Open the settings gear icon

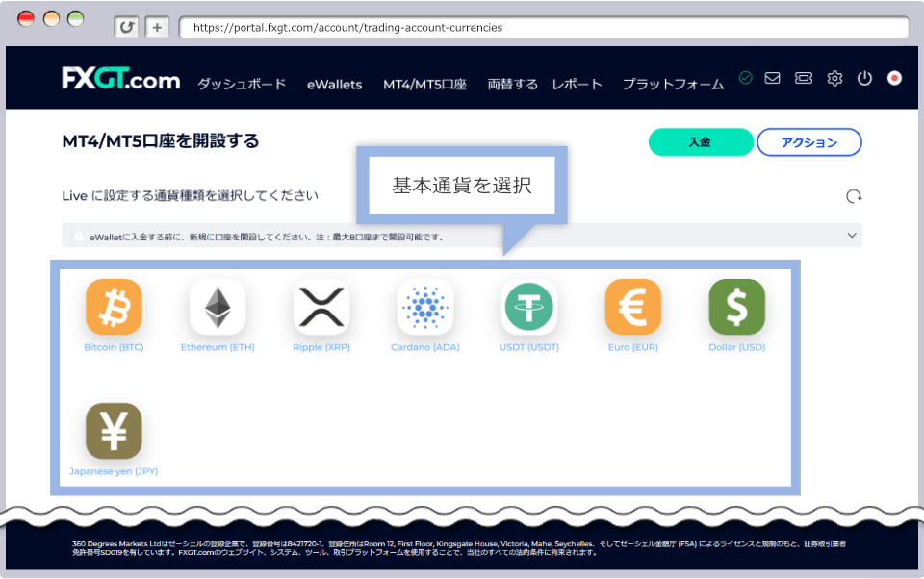click(x=834, y=78)
